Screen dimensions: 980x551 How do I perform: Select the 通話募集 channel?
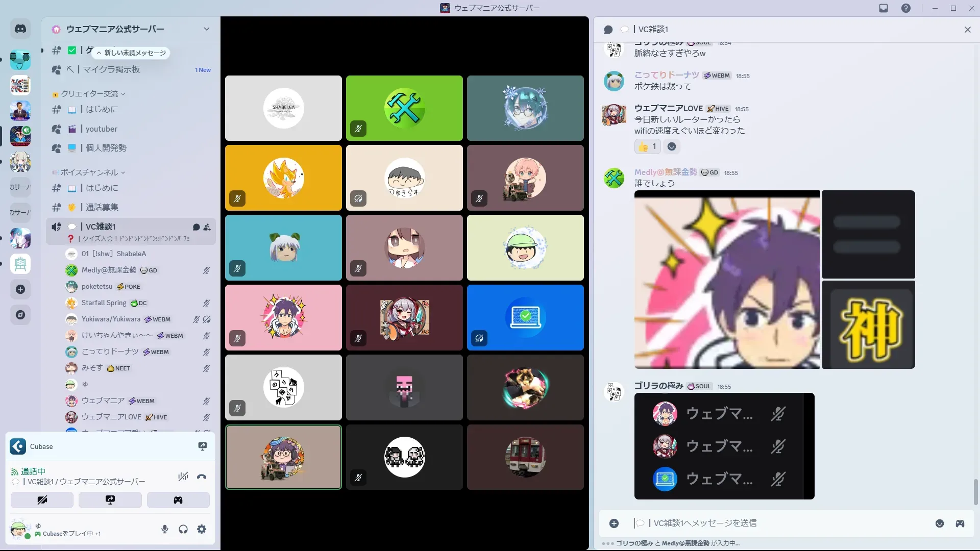(102, 207)
